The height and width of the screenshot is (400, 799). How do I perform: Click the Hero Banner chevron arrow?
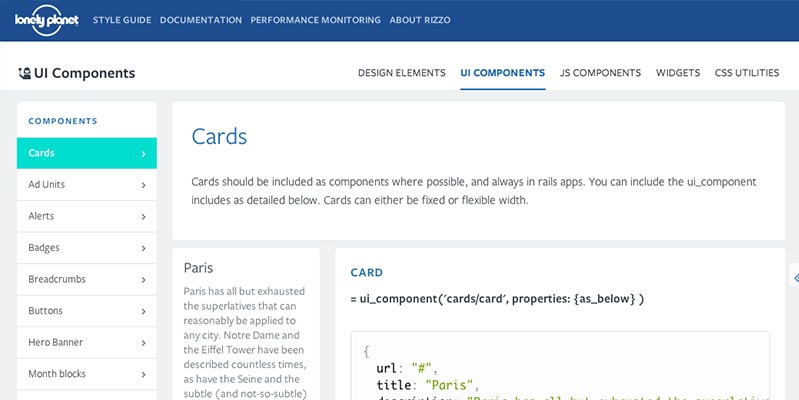pos(143,342)
